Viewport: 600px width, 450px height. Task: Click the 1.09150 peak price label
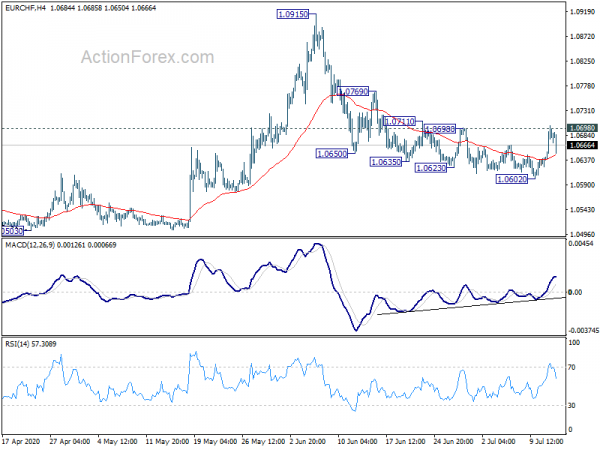292,15
